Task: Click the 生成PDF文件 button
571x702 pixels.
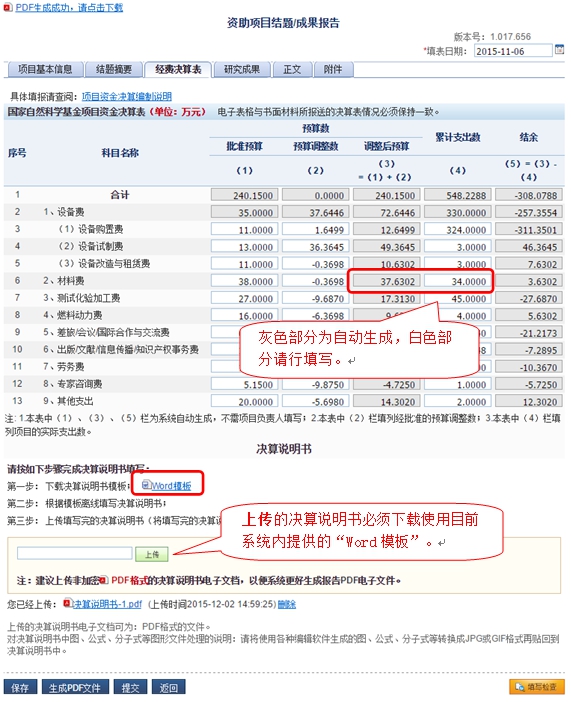Action: 75,687
